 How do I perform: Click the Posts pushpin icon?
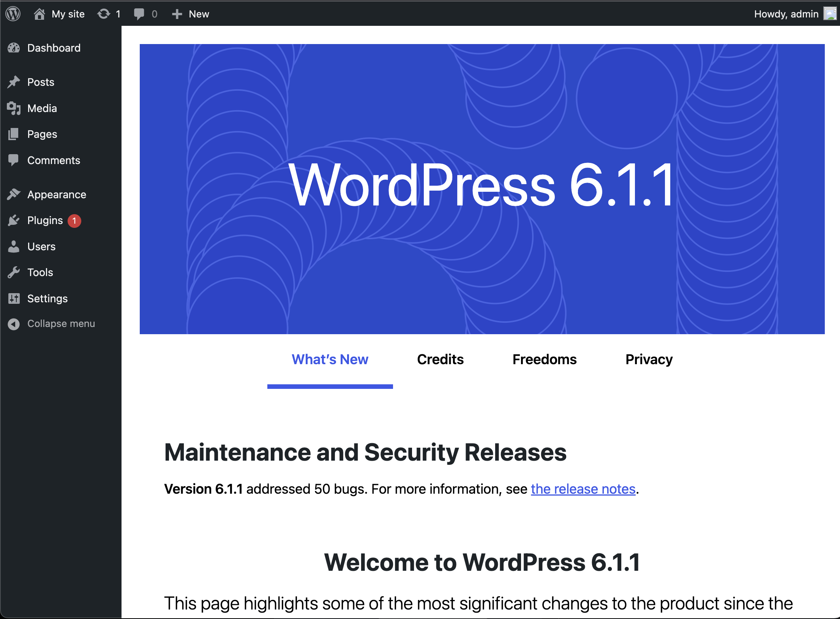[x=14, y=82]
